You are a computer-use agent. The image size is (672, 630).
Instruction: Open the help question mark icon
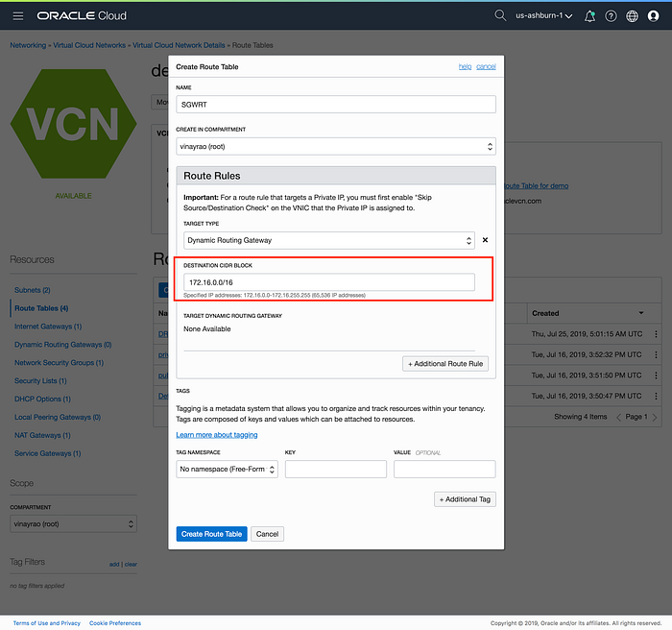(611, 16)
